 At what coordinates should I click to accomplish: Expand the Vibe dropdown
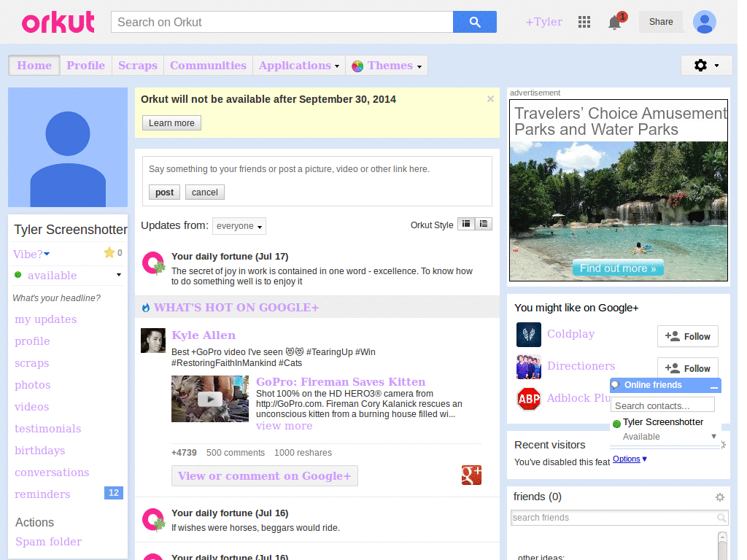pos(47,254)
